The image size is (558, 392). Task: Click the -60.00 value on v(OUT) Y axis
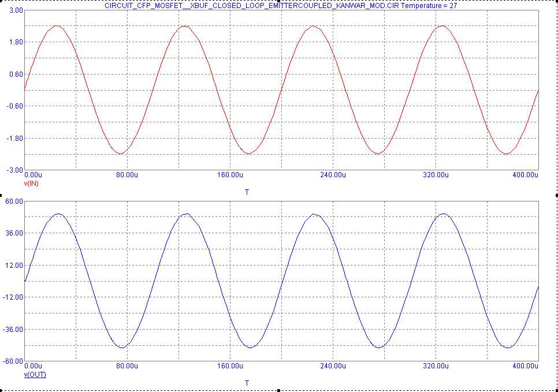(13, 361)
